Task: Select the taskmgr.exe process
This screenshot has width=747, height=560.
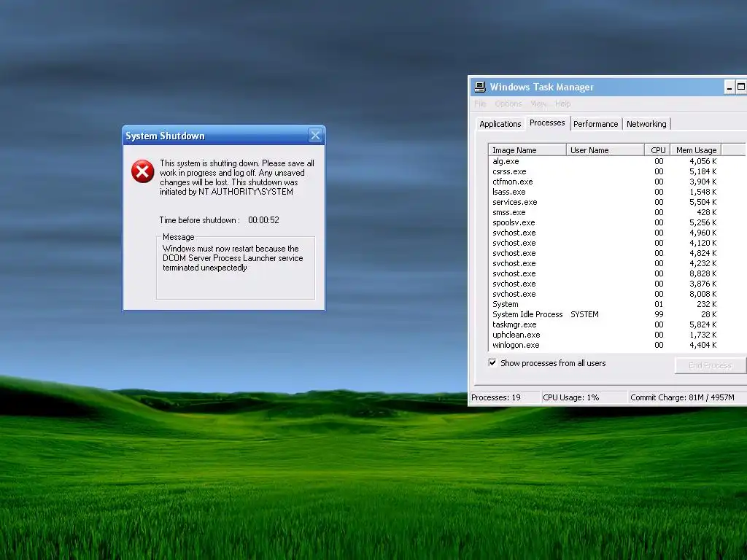Action: pos(605,324)
